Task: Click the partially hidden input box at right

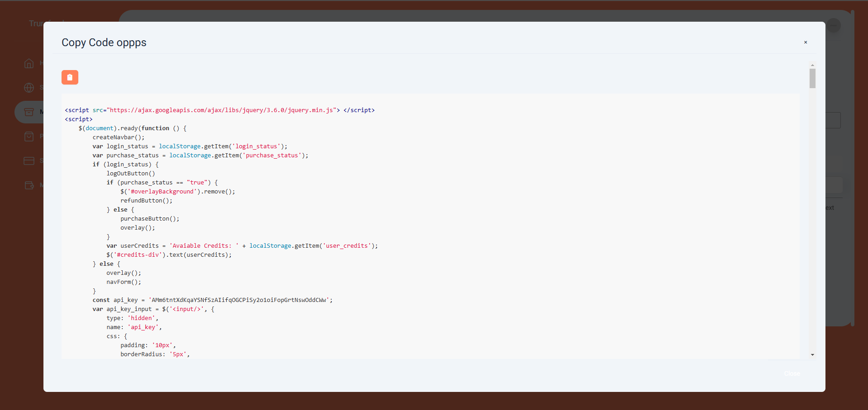Action: (833, 120)
